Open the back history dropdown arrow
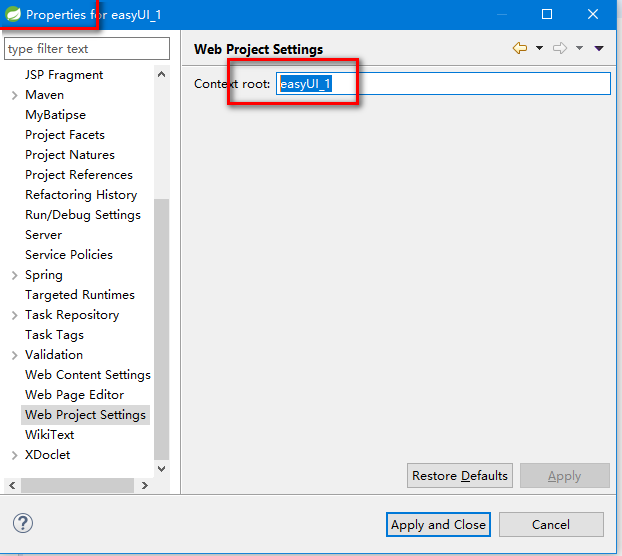Viewport: 622px width, 556px height. (x=539, y=48)
